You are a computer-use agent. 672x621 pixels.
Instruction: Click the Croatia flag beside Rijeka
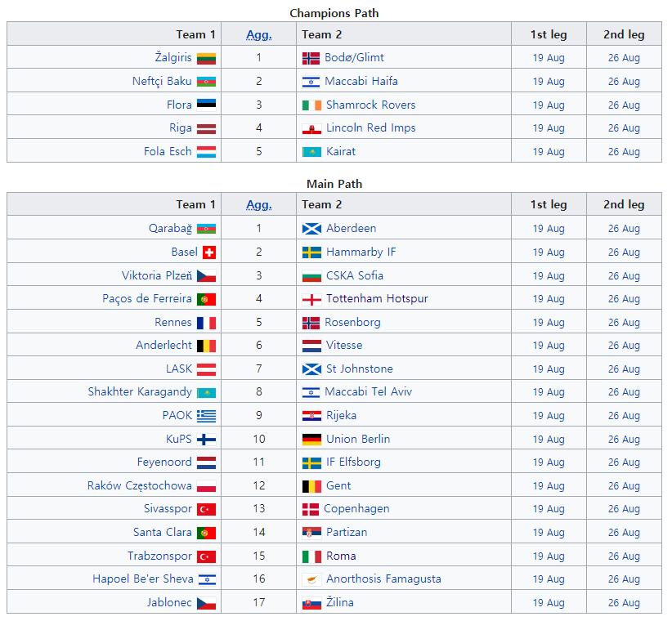coord(311,415)
